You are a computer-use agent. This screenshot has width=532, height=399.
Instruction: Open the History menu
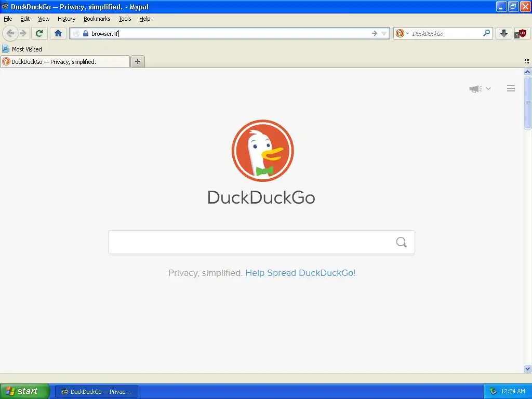tap(66, 19)
